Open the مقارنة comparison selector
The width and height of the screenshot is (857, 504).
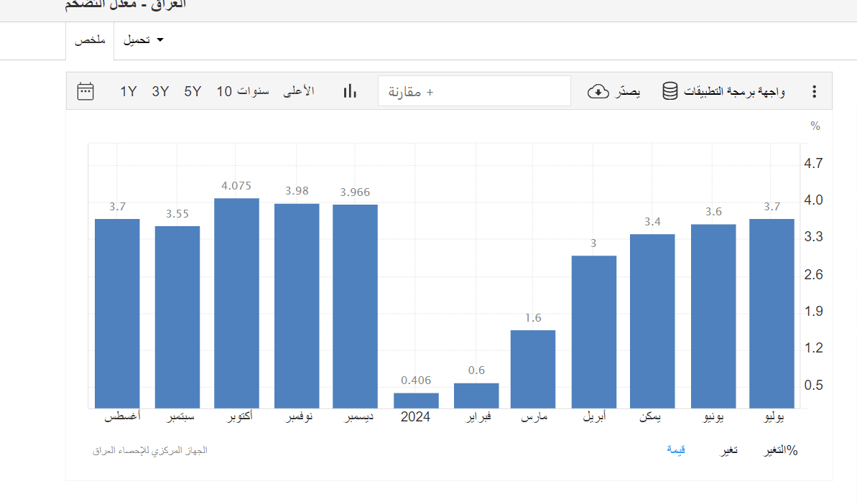pyautogui.click(x=474, y=91)
